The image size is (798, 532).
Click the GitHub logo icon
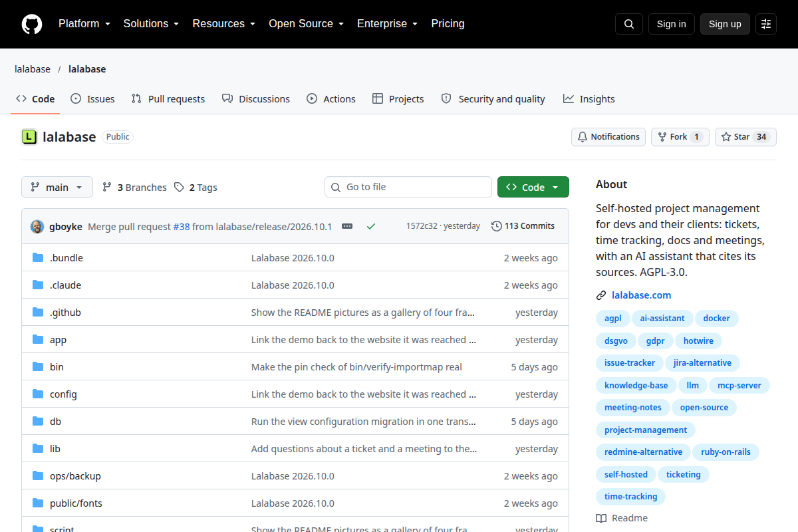pyautogui.click(x=32, y=24)
